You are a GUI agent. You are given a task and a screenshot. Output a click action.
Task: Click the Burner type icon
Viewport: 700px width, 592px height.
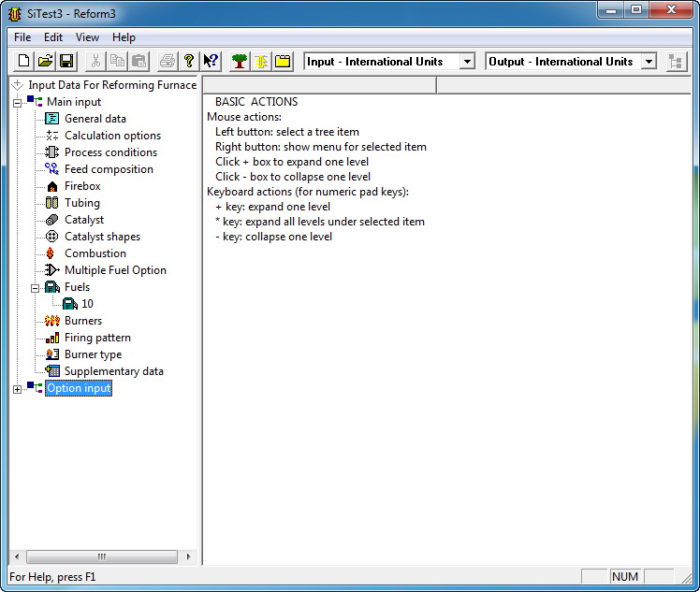point(51,354)
